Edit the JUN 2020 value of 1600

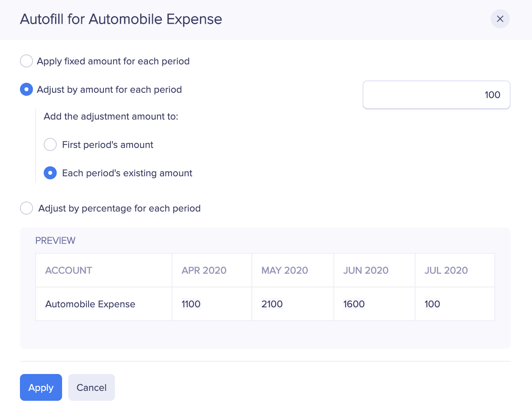[353, 304]
